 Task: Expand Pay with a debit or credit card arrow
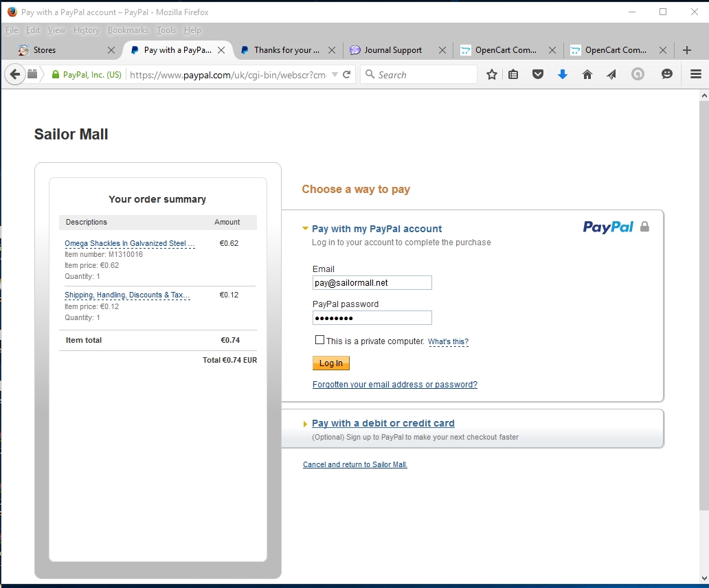(305, 424)
